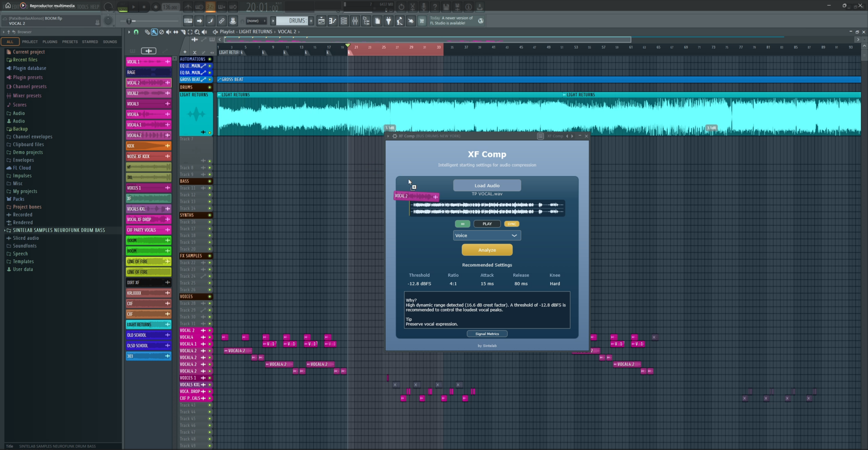This screenshot has height=450, width=868.
Task: Switch to the PROJECT browser tab
Action: click(30, 42)
